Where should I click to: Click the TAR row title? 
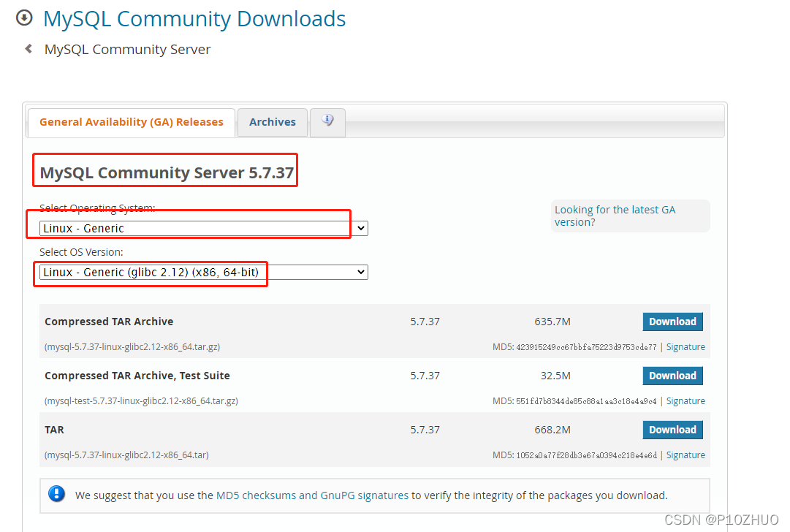54,430
